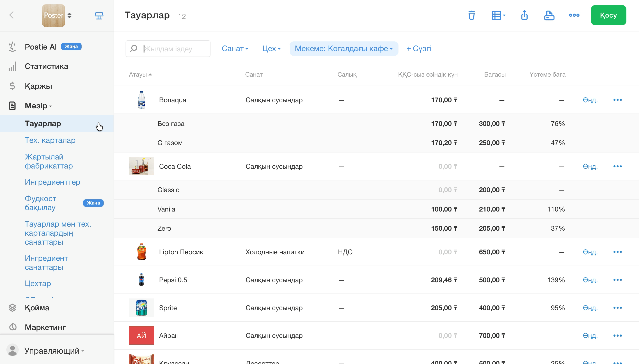Image resolution: width=641 pixels, height=364 pixels.
Task: Expand the Санат filter dropdown
Action: tap(235, 49)
